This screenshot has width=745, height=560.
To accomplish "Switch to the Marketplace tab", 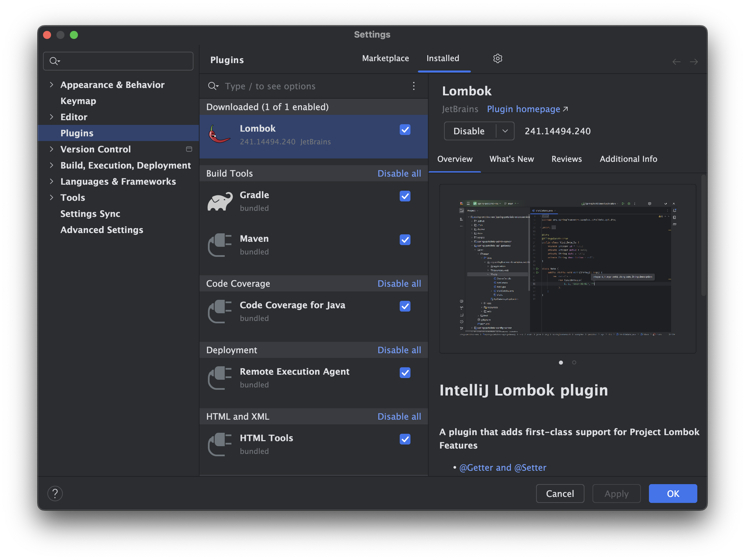I will [x=385, y=59].
